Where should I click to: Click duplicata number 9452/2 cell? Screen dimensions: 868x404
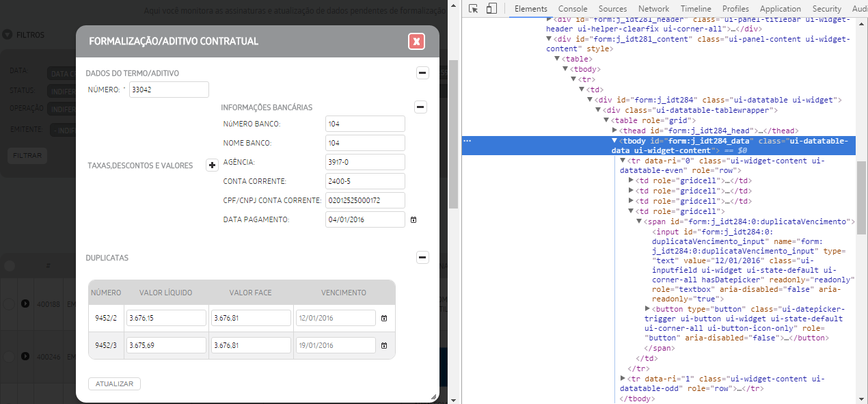106,318
